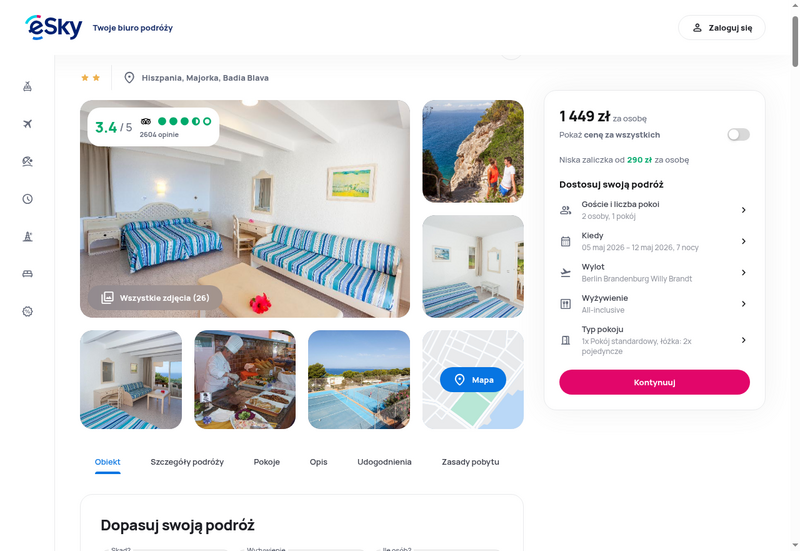Image resolution: width=800 pixels, height=551 pixels.
Task: Switch to the 'Szczegóły podróży' tab
Action: [x=187, y=462]
